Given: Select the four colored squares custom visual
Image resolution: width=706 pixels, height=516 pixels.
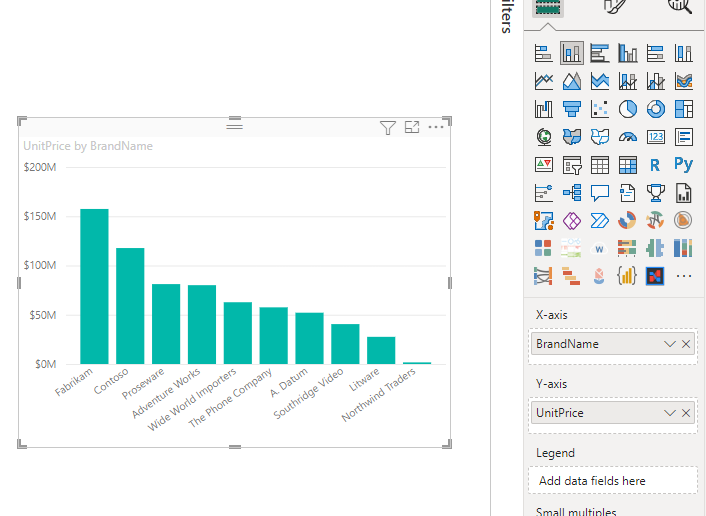Looking at the screenshot, I should click(x=544, y=248).
